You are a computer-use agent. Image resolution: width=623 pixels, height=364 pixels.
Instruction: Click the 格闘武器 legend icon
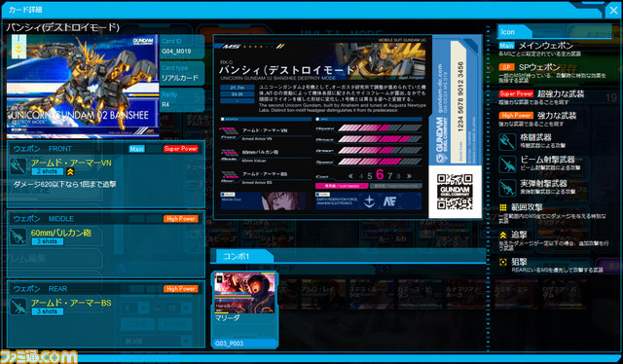(x=507, y=141)
